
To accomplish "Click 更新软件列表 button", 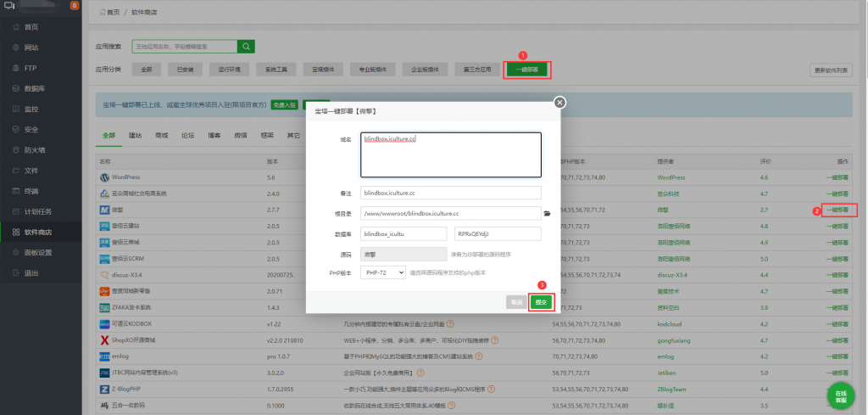I will pyautogui.click(x=831, y=70).
